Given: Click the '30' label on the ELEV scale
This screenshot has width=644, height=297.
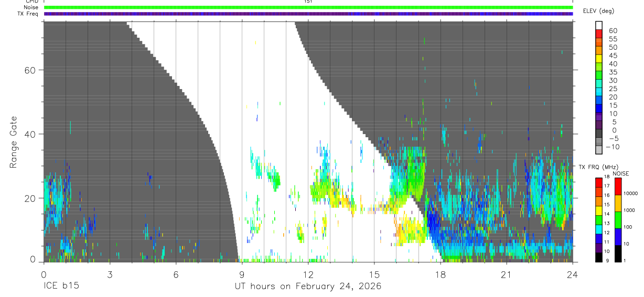Looking at the screenshot, I should pyautogui.click(x=613, y=81).
